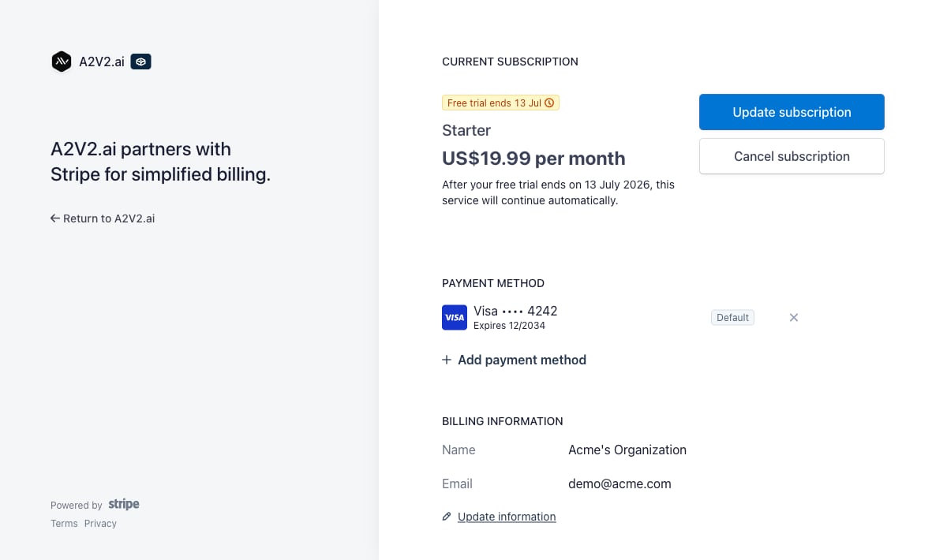Open the Update information link
This screenshot has height=560, width=947.
pyautogui.click(x=507, y=517)
